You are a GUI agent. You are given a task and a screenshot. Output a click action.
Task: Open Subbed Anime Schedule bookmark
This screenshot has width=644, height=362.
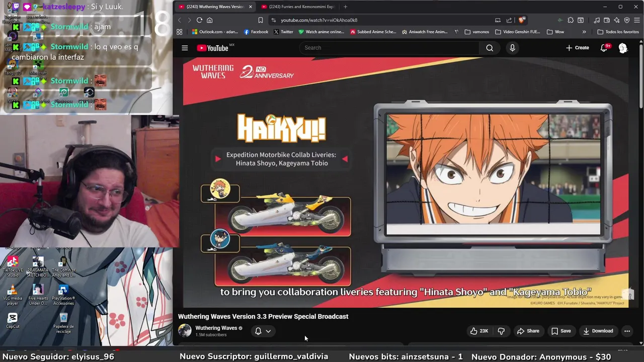[373, 32]
